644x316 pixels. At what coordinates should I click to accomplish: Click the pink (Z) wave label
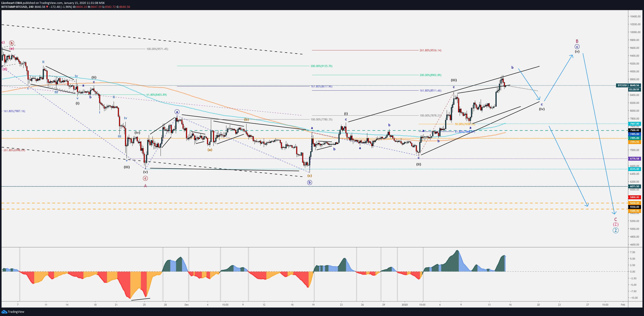point(616,224)
